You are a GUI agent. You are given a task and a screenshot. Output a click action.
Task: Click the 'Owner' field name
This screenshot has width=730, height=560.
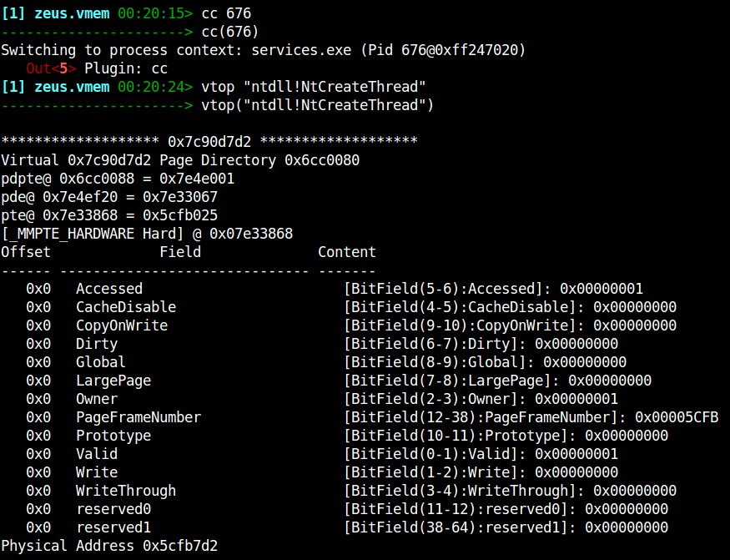[97, 399]
